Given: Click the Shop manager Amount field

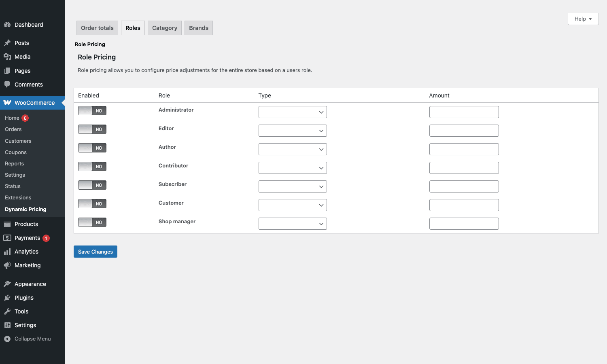Looking at the screenshot, I should click(x=464, y=224).
